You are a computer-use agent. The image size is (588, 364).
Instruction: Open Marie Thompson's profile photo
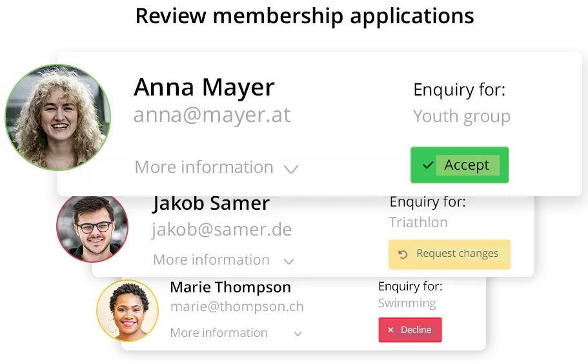[x=128, y=310]
